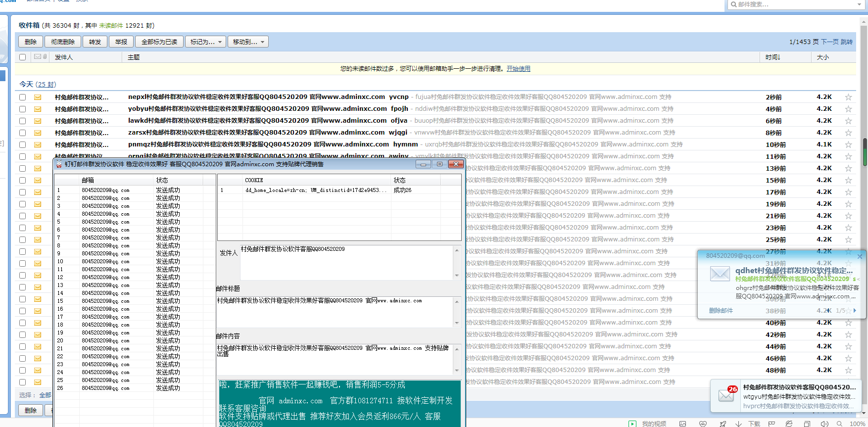868x427 pixels.
Task: Click 转发 button
Action: pyautogui.click(x=95, y=42)
